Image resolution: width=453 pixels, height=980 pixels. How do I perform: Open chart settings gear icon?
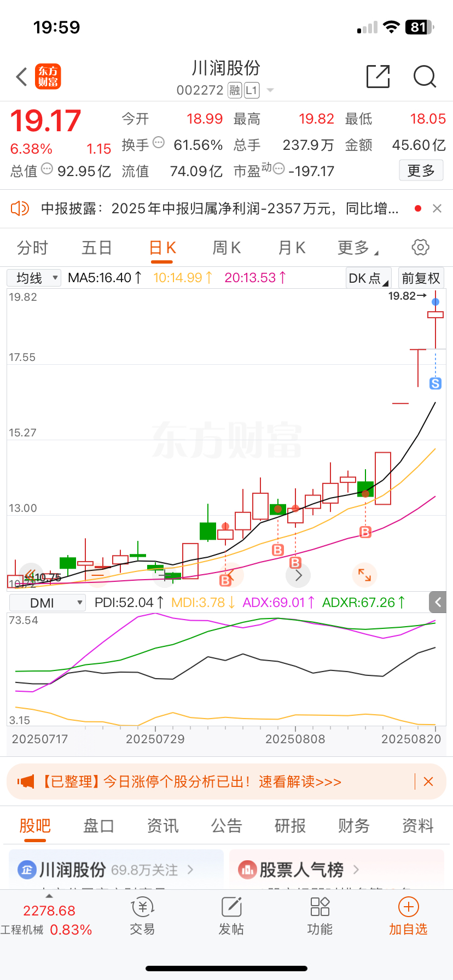(420, 247)
